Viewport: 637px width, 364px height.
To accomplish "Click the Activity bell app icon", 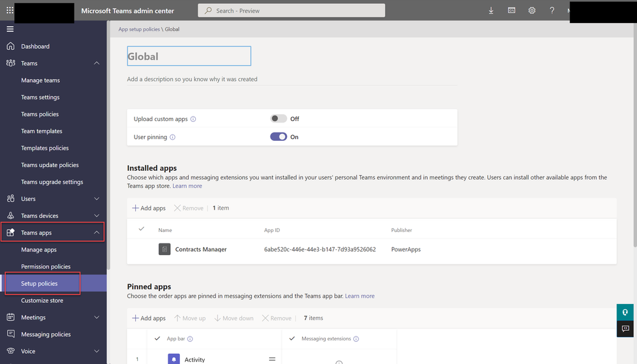I will coord(174,360).
